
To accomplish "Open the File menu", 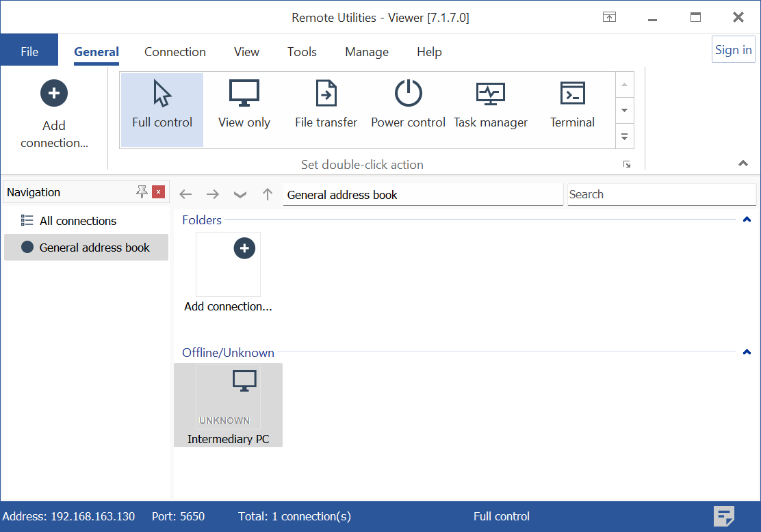I will (29, 52).
